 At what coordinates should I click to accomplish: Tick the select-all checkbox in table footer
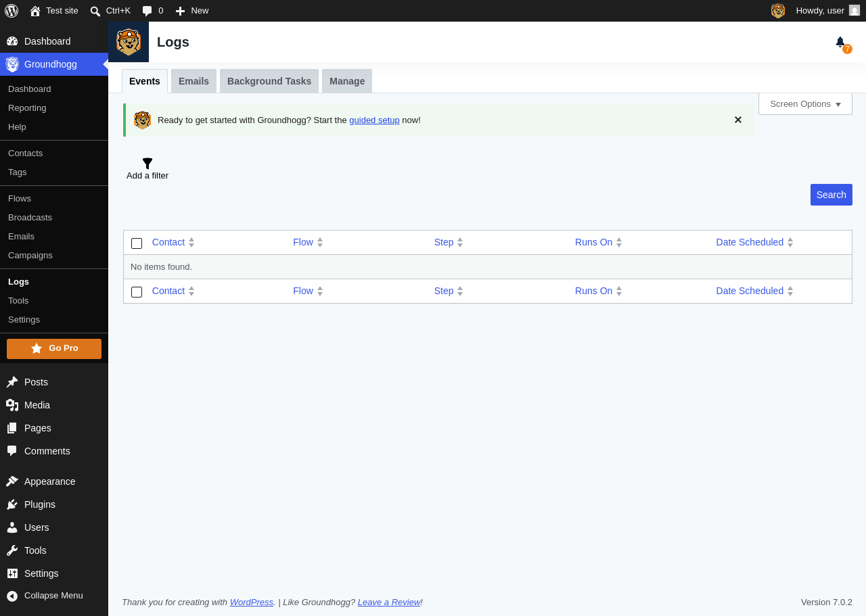137,292
